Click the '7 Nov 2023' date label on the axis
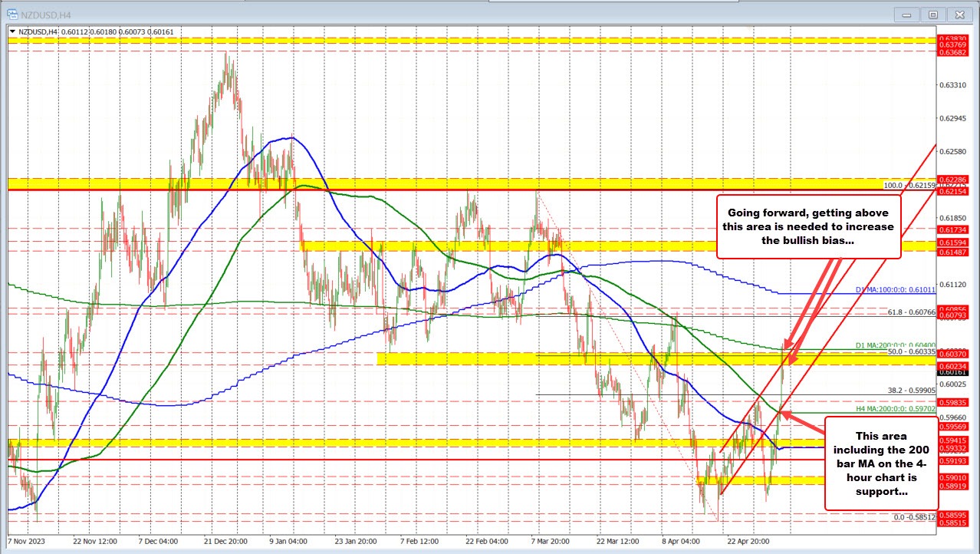The height and width of the screenshot is (554, 980). coord(26,541)
